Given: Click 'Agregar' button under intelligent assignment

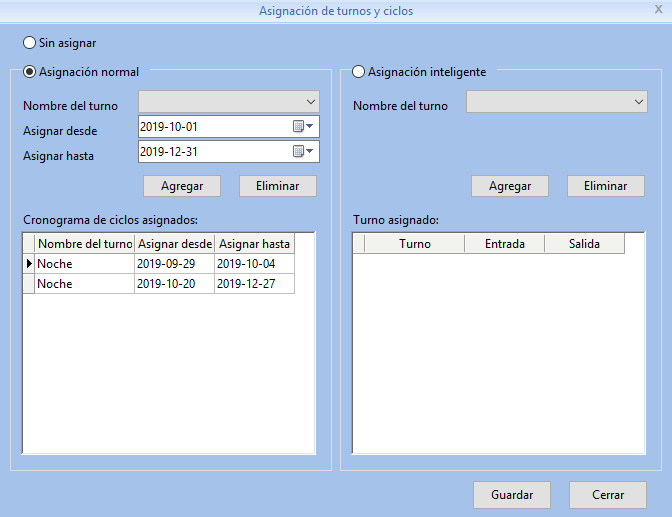Looking at the screenshot, I should [x=510, y=186].
